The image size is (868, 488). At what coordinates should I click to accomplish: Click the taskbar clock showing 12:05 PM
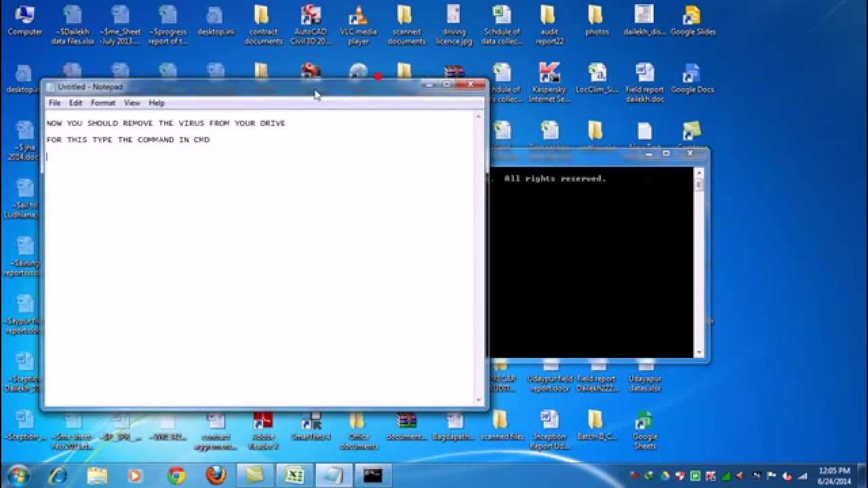pyautogui.click(x=834, y=475)
